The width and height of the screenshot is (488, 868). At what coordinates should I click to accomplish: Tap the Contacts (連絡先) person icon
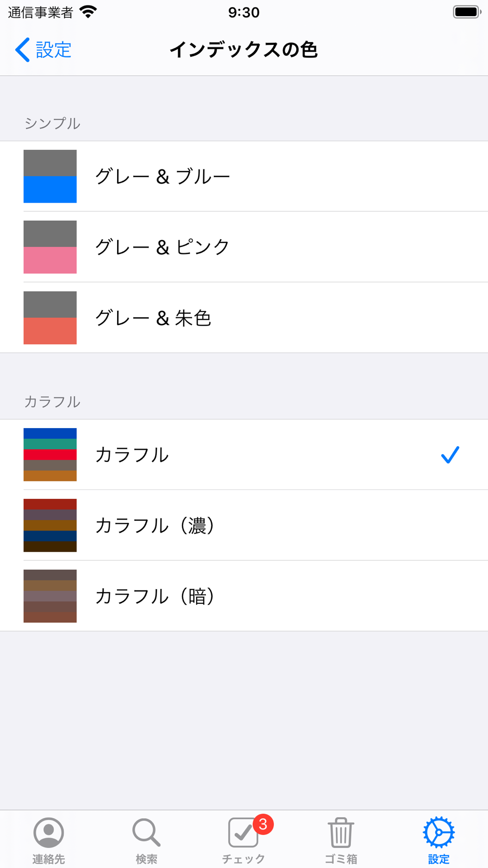point(48,832)
